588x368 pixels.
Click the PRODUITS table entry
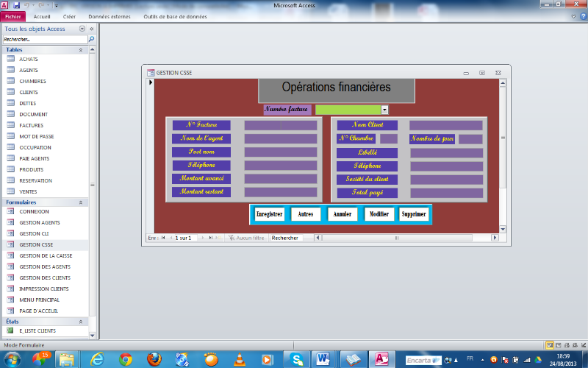[32, 170]
